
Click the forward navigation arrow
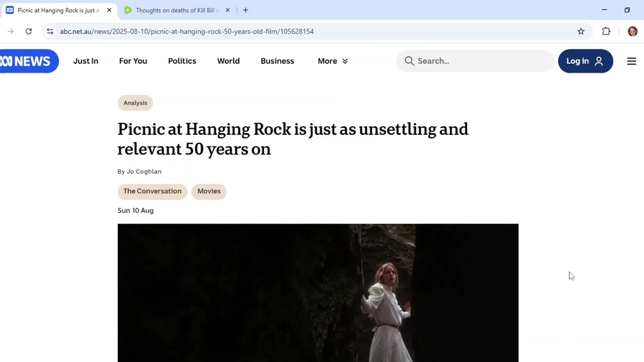coord(11,31)
